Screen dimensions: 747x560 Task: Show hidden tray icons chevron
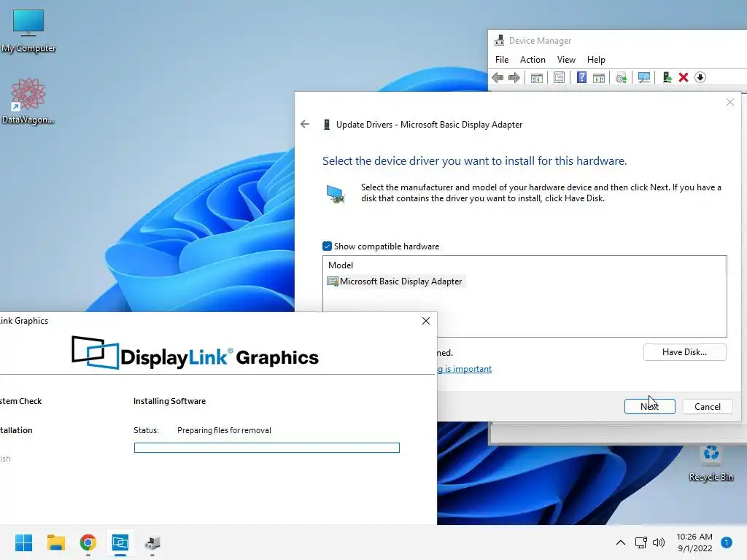(x=621, y=542)
